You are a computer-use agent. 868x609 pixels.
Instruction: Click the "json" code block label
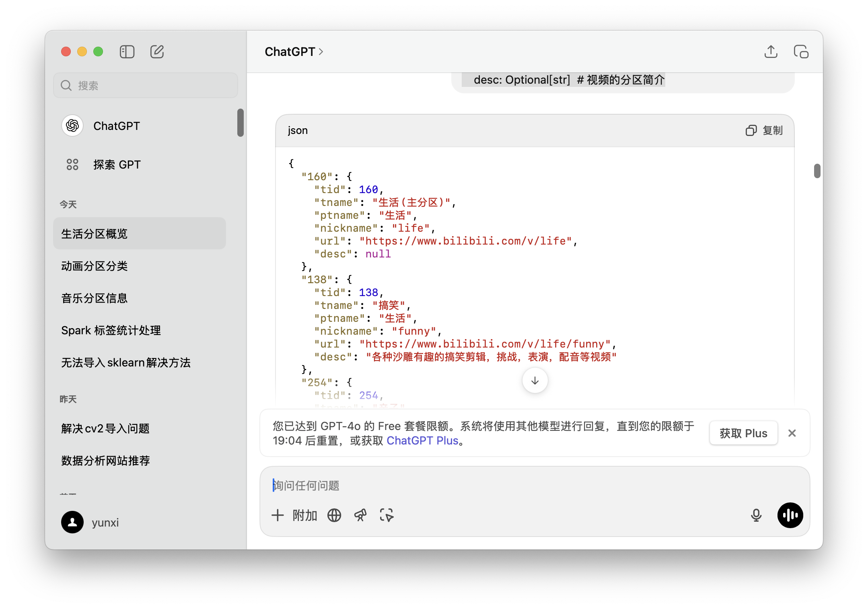tap(298, 130)
